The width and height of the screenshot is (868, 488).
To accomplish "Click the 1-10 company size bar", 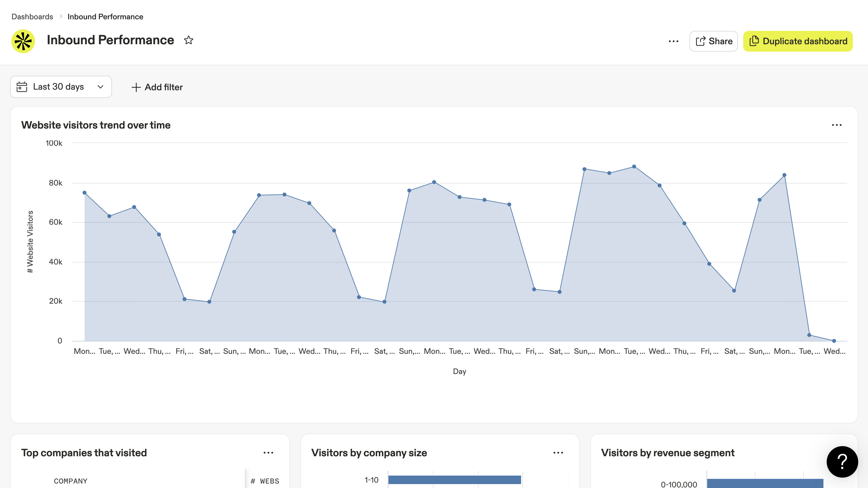I will (454, 479).
